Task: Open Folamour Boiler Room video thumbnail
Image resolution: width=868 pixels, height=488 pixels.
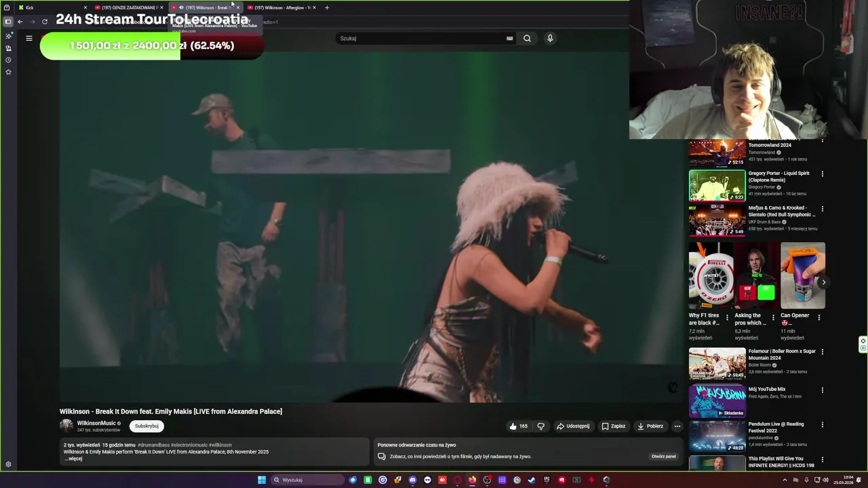Action: pos(717,363)
